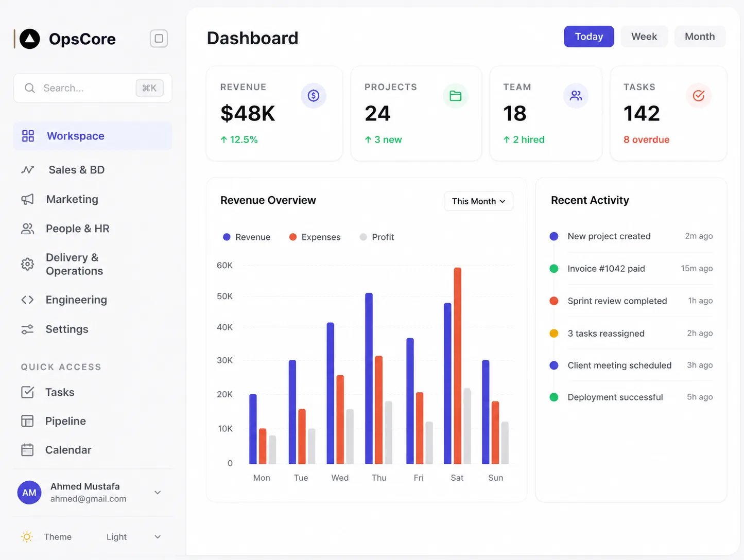Viewport: 744px width, 560px height.
Task: Switch to the Month tab
Action: 700,37
